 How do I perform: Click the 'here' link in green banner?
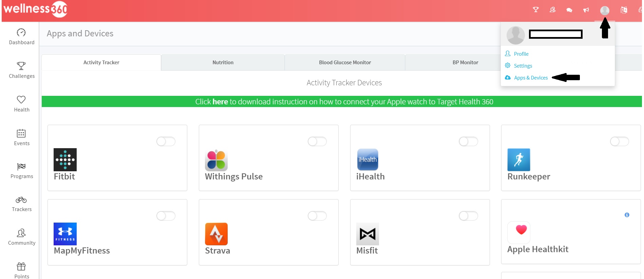click(x=220, y=102)
